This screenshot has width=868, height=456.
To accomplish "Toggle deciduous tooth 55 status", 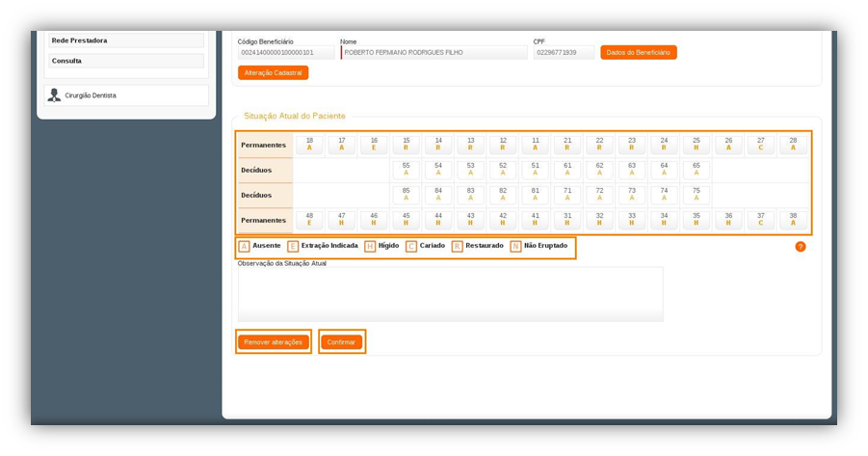I will click(407, 170).
